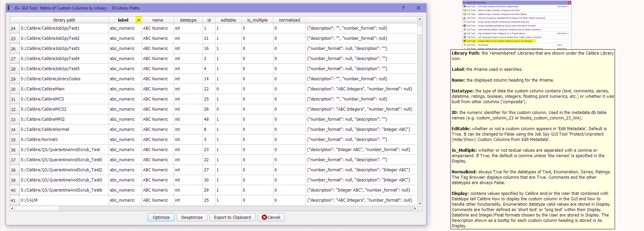Viewport: 644px width, 231px height.
Task: Click the keyboard icon for List Active Keyboard Shortcut Assignments
Action: tap(465, 6)
